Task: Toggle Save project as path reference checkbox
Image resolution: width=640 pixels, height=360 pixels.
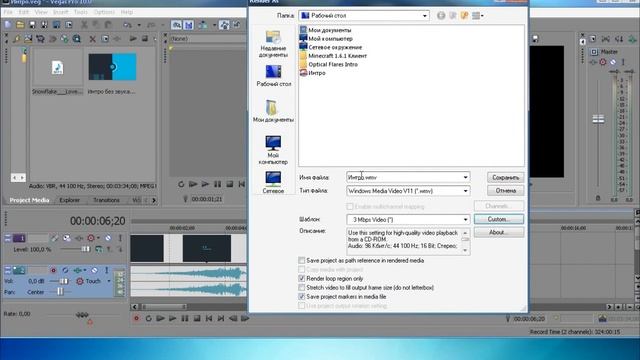Action: pos(302,260)
